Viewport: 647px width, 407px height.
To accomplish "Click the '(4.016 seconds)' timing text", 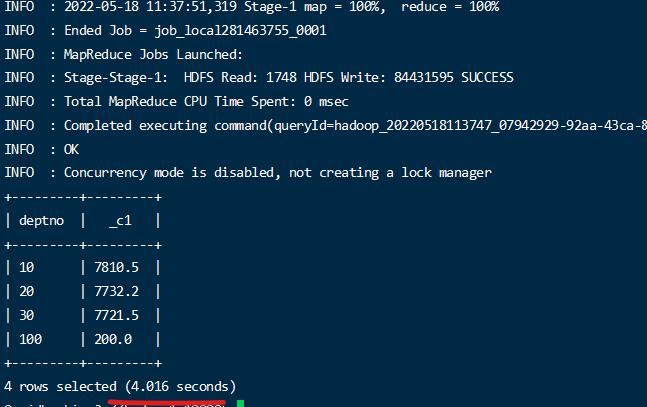I will point(181,386).
